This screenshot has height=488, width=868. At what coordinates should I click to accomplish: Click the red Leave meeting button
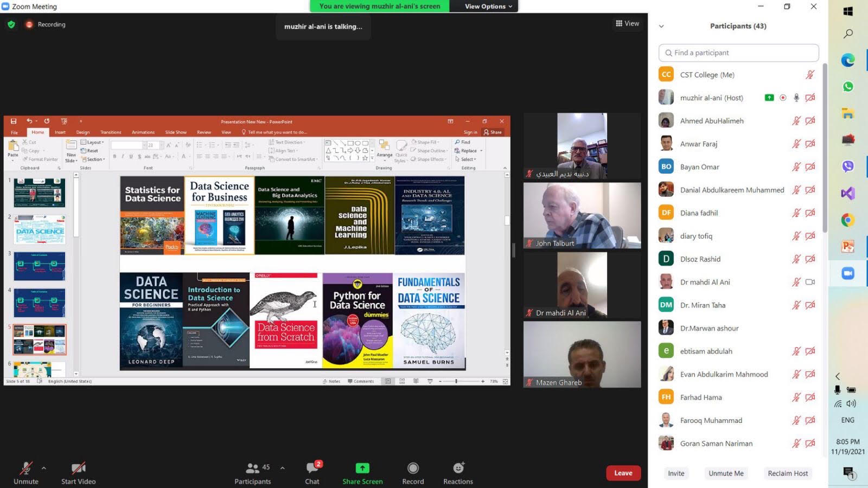click(623, 473)
